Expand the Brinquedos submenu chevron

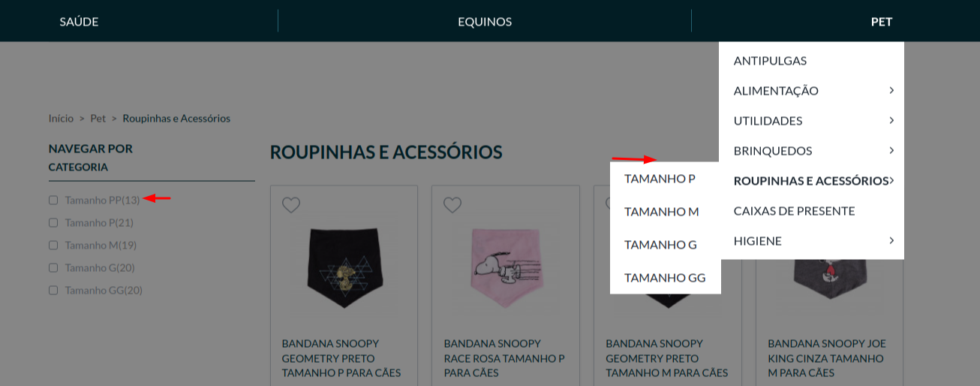click(891, 150)
